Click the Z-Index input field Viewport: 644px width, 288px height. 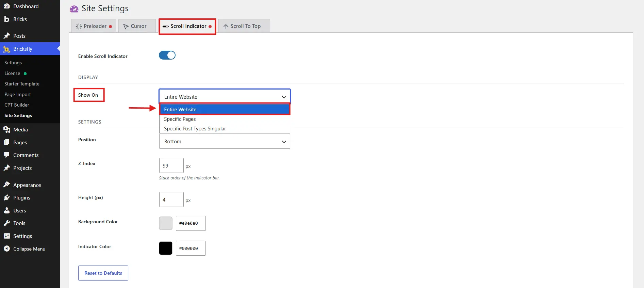(x=171, y=165)
